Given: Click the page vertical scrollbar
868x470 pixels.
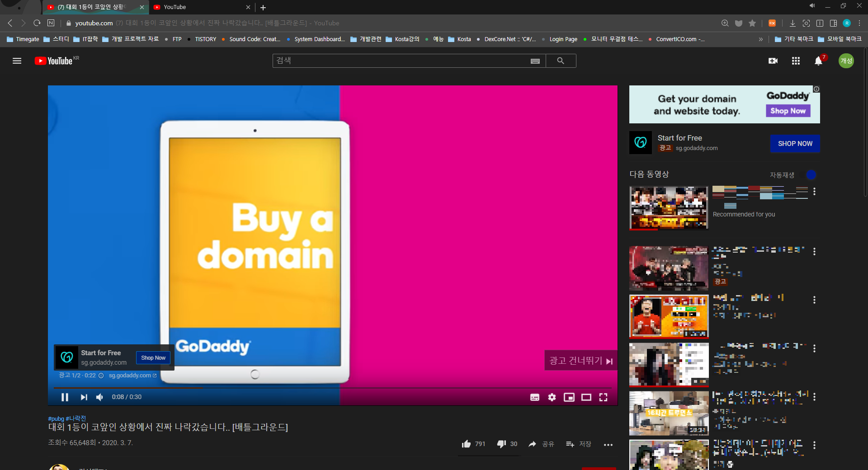Looking at the screenshot, I should click(x=865, y=122).
